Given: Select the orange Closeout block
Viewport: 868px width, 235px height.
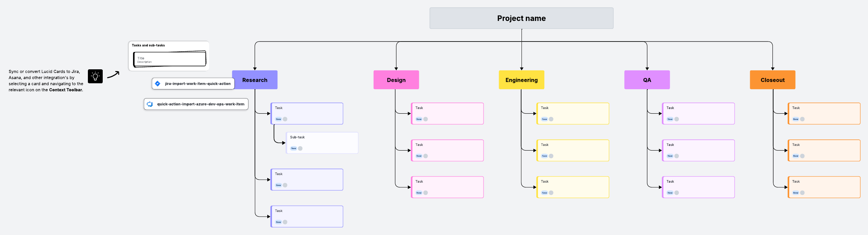Looking at the screenshot, I should (x=773, y=80).
